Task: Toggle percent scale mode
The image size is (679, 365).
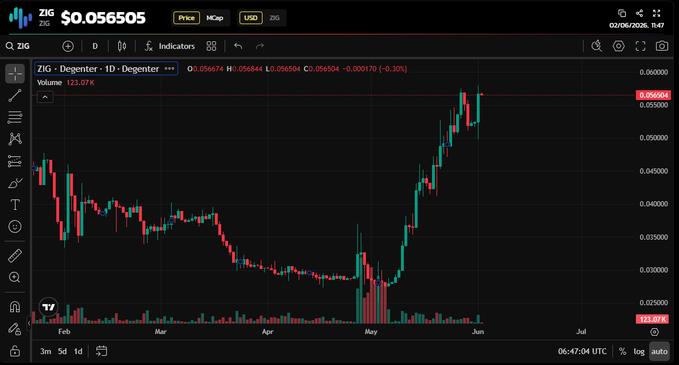Action: click(x=622, y=351)
